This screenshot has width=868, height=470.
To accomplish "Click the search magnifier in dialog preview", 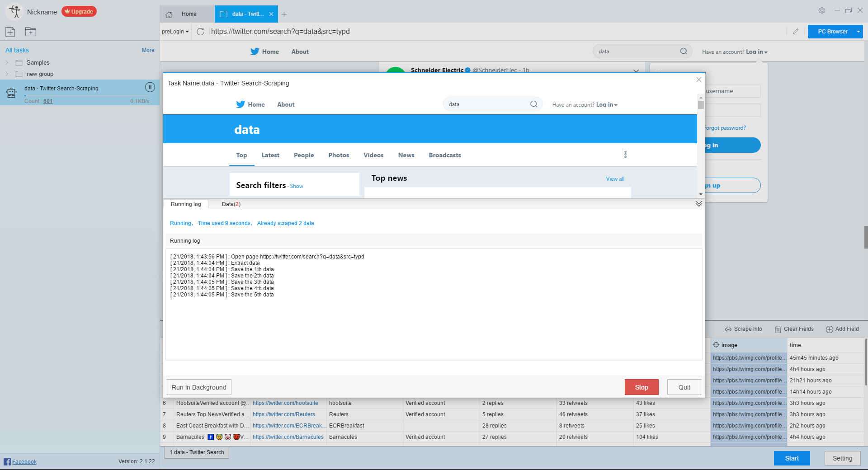I will [x=534, y=104].
